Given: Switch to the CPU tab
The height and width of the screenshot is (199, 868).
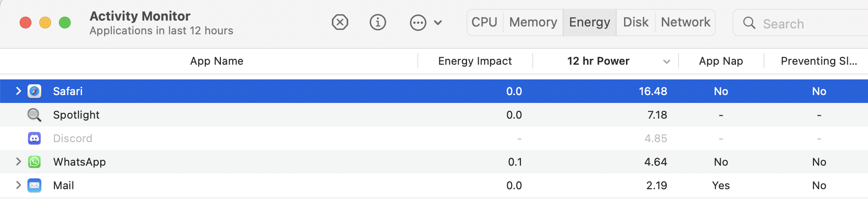Looking at the screenshot, I should coord(485,22).
